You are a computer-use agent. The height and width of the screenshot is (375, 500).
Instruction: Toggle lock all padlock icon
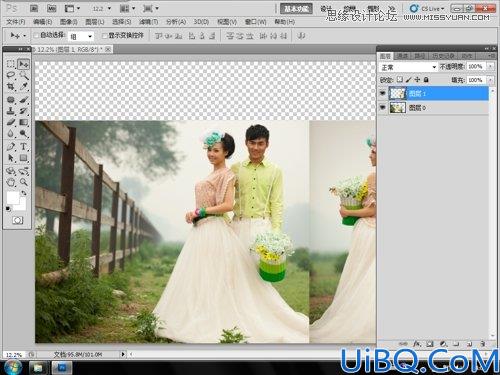point(426,80)
